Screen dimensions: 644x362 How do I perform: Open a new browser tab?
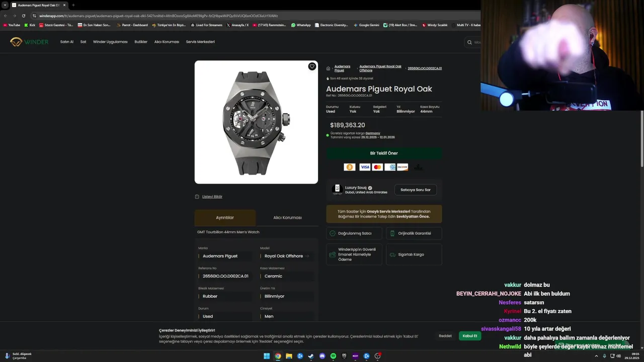tap(73, 5)
